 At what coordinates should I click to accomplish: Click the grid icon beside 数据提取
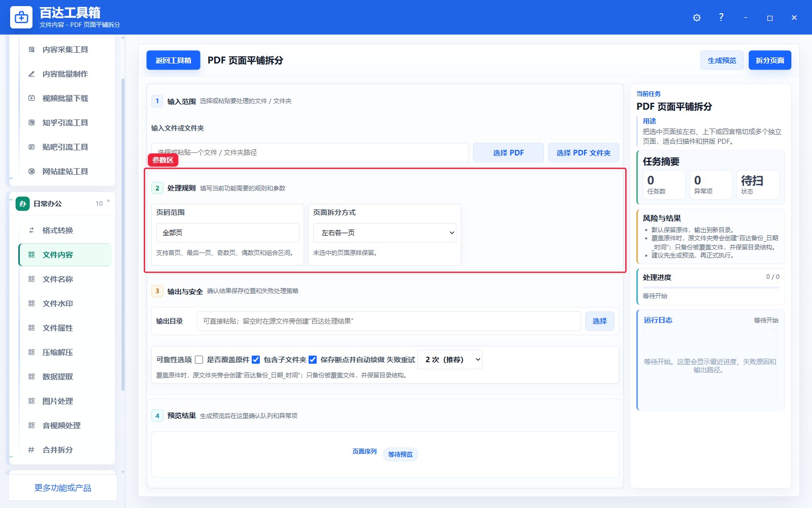(x=31, y=377)
